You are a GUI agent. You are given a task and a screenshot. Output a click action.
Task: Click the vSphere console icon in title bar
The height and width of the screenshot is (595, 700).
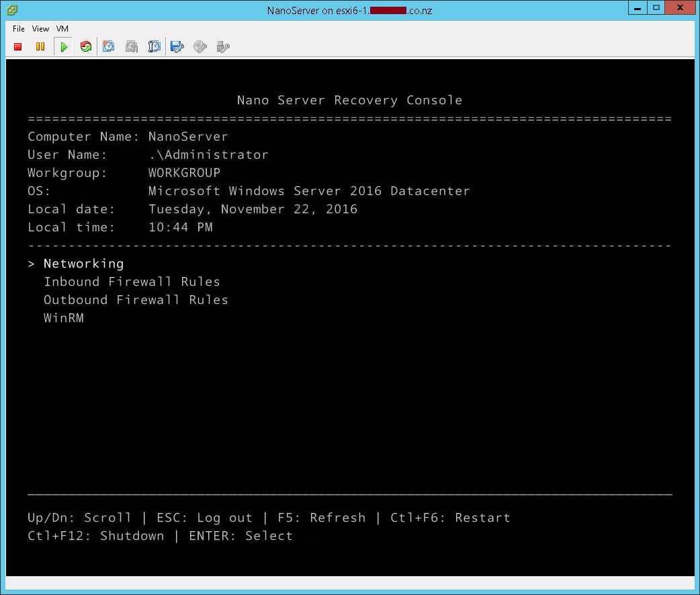tap(12, 10)
